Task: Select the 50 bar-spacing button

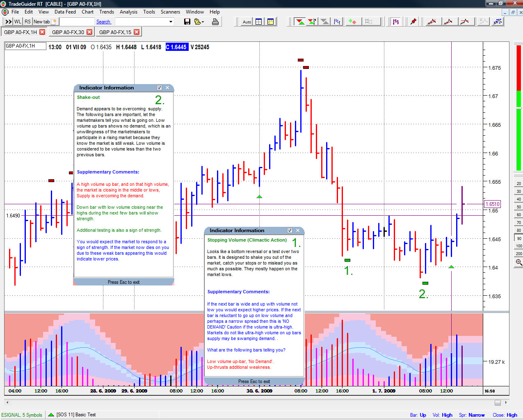Action: 519,207
